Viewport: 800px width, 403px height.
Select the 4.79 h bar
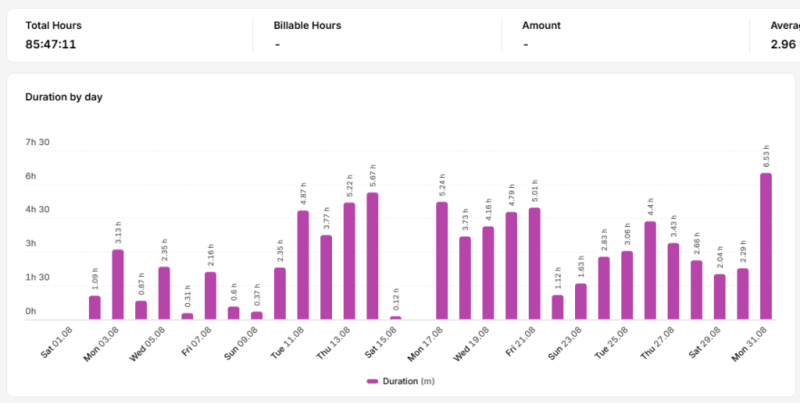[511, 266]
